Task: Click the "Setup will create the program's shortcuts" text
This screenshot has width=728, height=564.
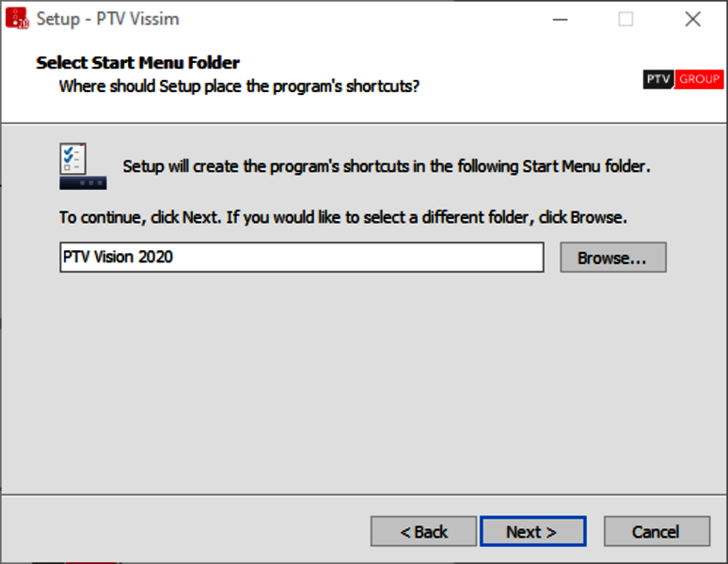Action: 387,166
